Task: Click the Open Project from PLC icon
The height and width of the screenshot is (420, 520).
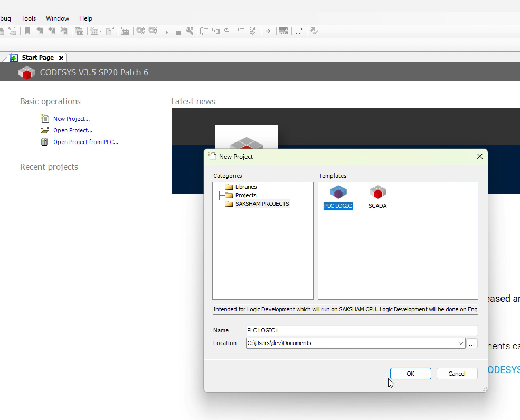Action: click(x=45, y=142)
